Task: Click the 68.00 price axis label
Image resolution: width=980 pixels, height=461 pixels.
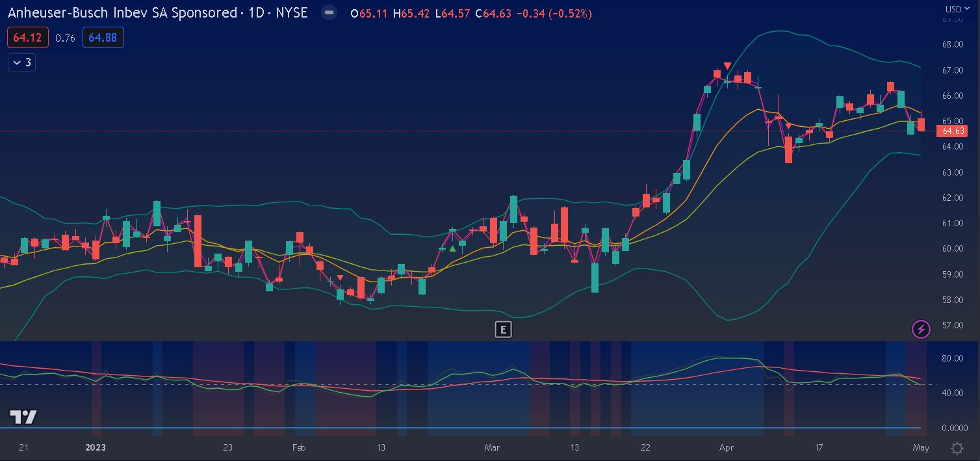Action: (x=953, y=44)
